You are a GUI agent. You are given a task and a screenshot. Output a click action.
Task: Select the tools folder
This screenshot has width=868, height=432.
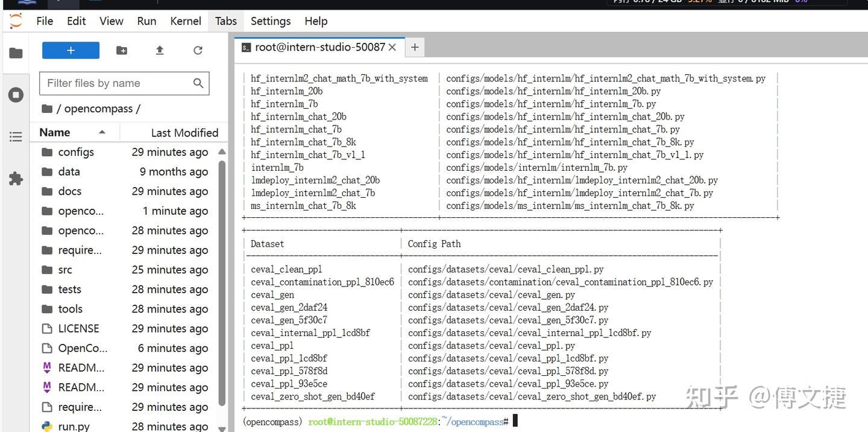click(125, 309)
